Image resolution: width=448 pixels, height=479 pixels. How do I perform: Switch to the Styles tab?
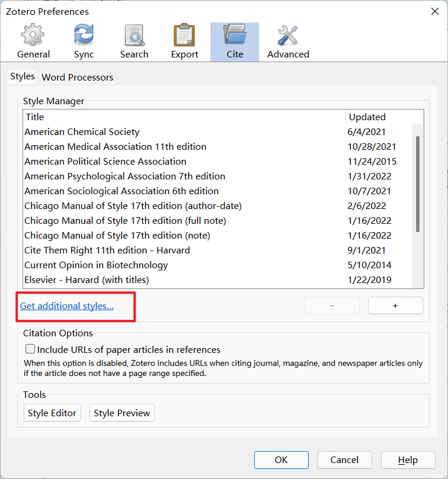[x=23, y=76]
